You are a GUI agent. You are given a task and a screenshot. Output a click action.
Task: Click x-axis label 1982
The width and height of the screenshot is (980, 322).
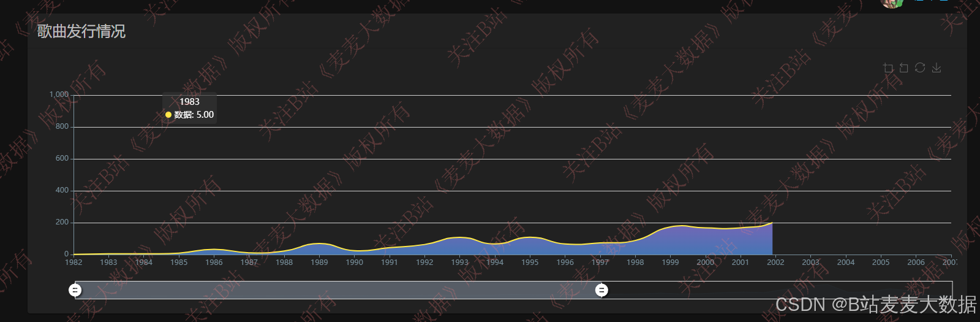[73, 262]
